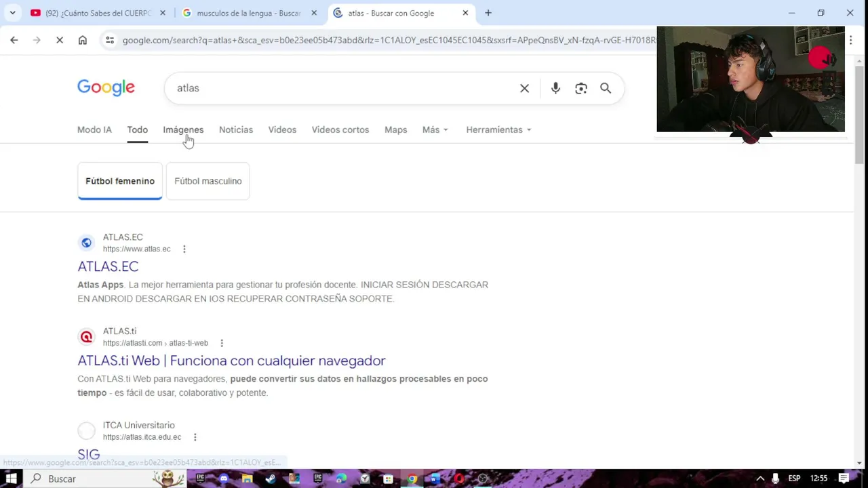Image resolution: width=868 pixels, height=488 pixels.
Task: Open Opera browser from the taskbar
Action: 459,479
